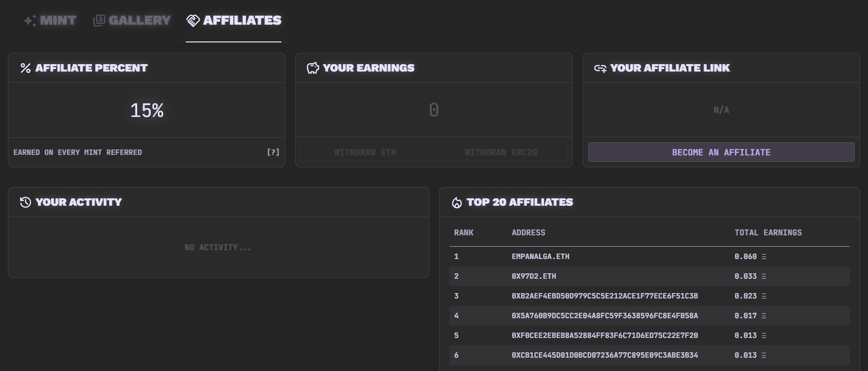Select the Affiliates tab
Screen dimensions: 868x371
(242, 21)
